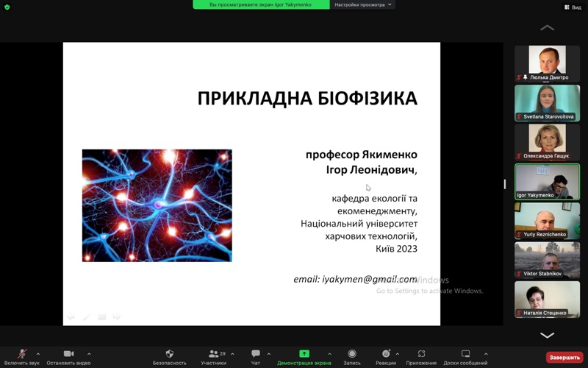Click the muted mic icon on Viktor Stabnikov
The height and width of the screenshot is (368, 588).
coord(519,274)
